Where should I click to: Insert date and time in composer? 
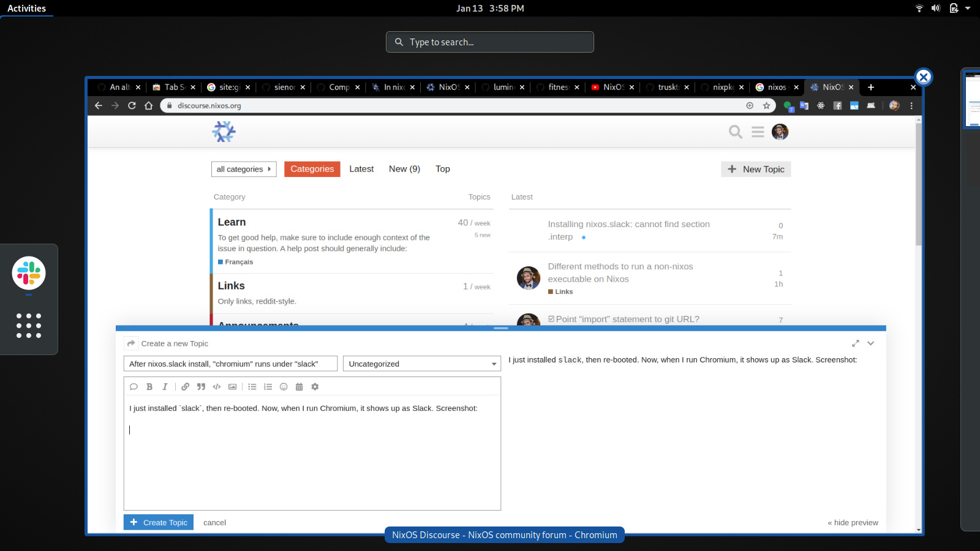300,387
